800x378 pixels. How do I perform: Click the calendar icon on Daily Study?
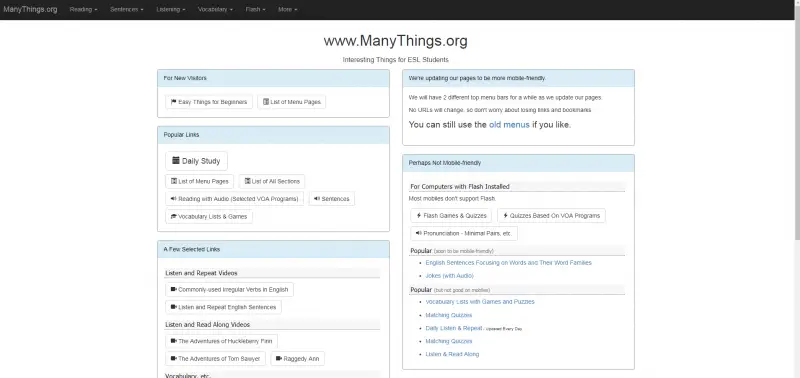coord(176,161)
